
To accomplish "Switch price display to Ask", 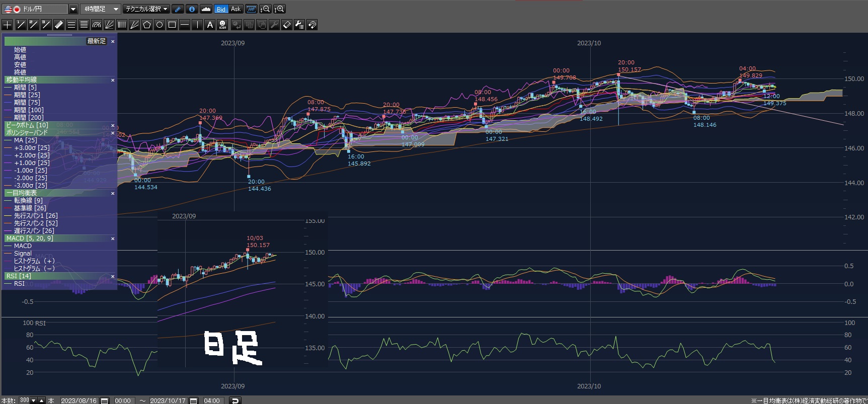I will 235,9.
